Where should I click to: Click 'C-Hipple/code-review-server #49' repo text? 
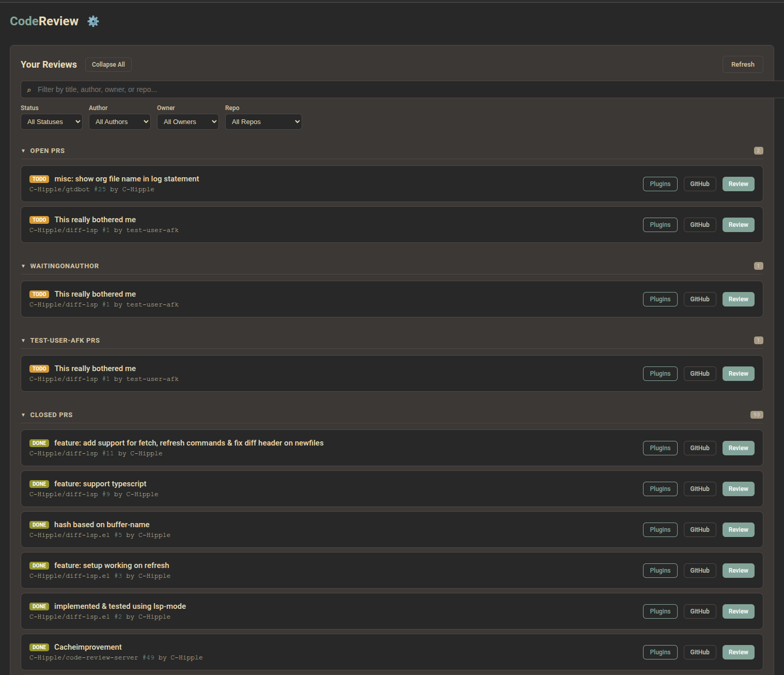tap(91, 658)
